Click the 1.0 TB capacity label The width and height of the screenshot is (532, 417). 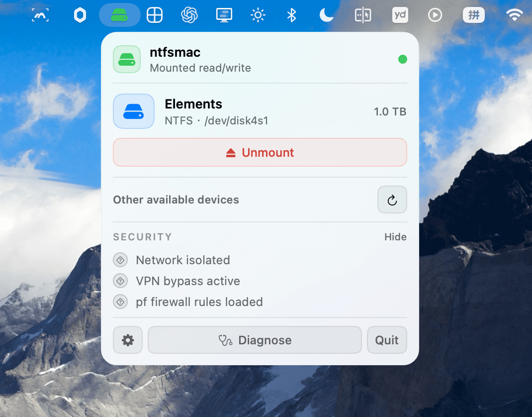pos(390,111)
